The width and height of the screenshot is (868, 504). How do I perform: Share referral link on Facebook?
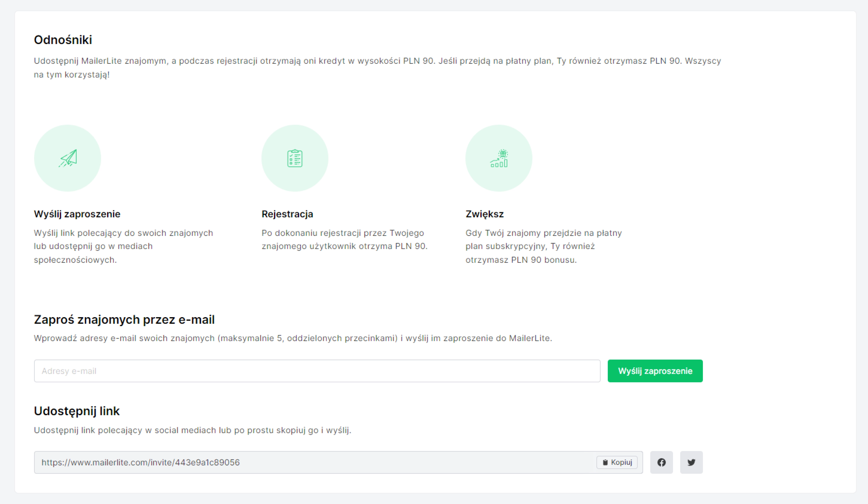coord(661,462)
